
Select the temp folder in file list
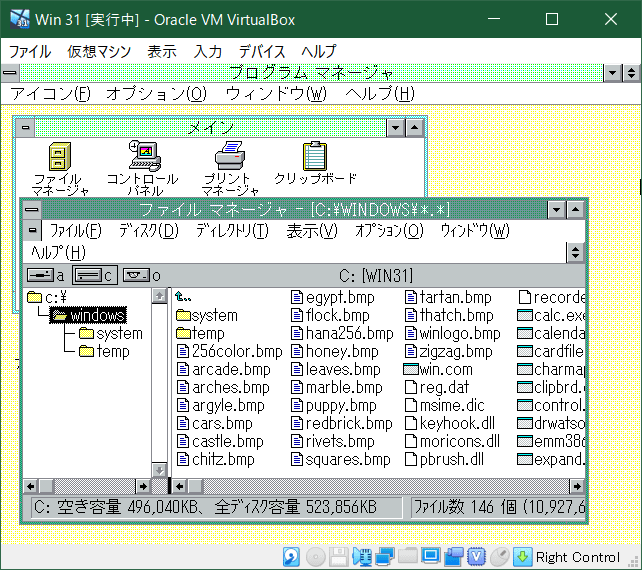coord(200,333)
